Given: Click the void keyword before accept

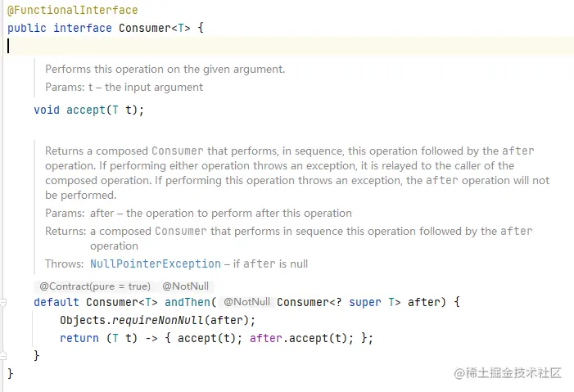Looking at the screenshot, I should [x=47, y=110].
